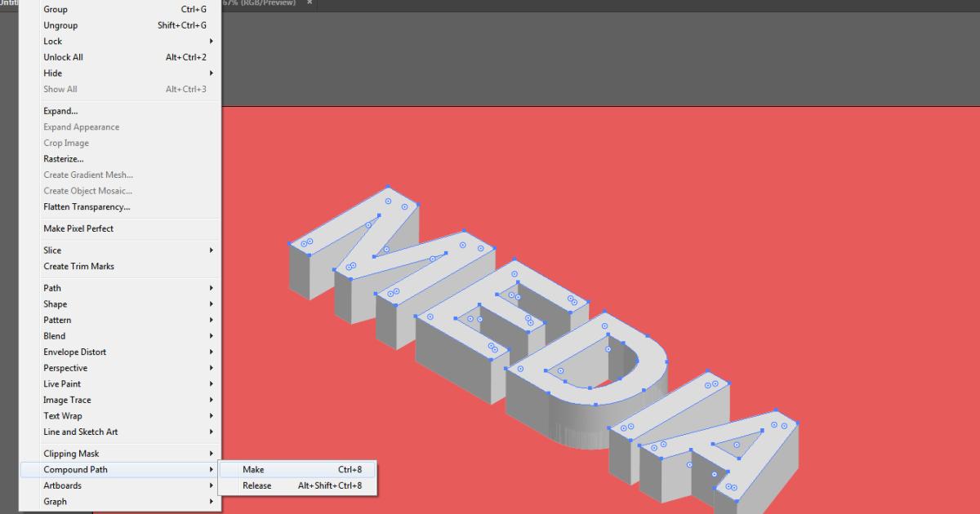980x514 pixels.
Task: Close the Untitled document tab
Action: (x=309, y=2)
